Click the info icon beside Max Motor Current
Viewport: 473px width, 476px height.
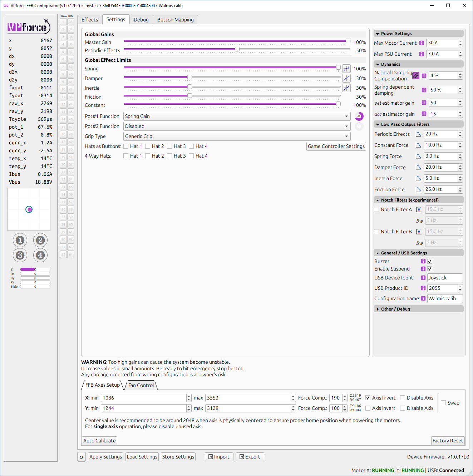pyautogui.click(x=421, y=43)
